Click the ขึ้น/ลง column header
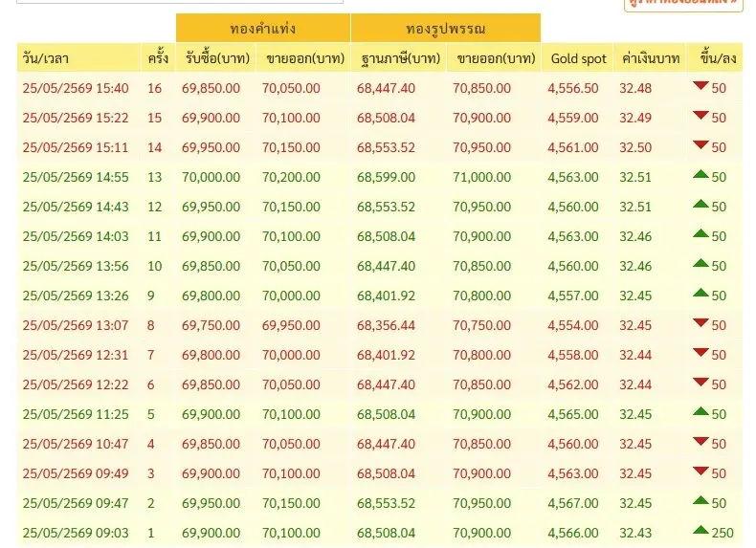 coord(715,58)
